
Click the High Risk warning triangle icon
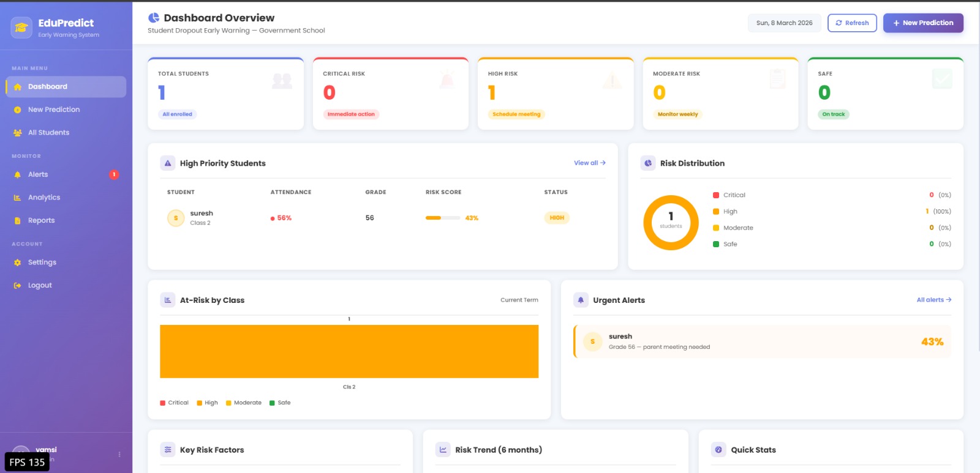[612, 80]
